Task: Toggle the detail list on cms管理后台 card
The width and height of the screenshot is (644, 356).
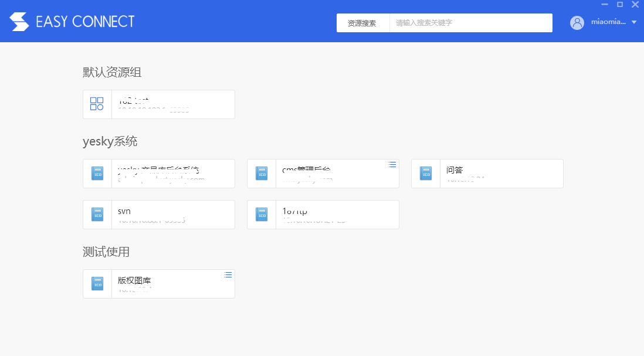Action: (392, 164)
